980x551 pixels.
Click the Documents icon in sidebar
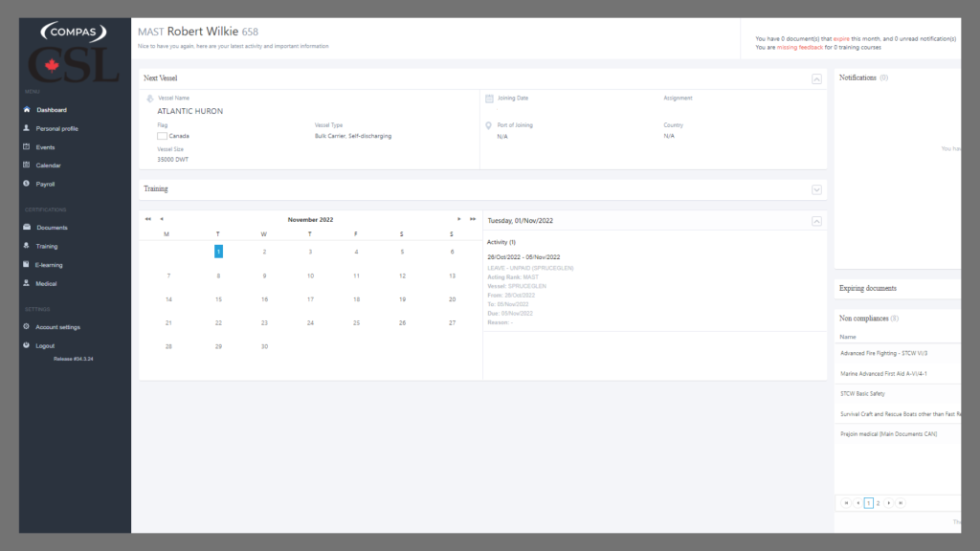point(26,227)
